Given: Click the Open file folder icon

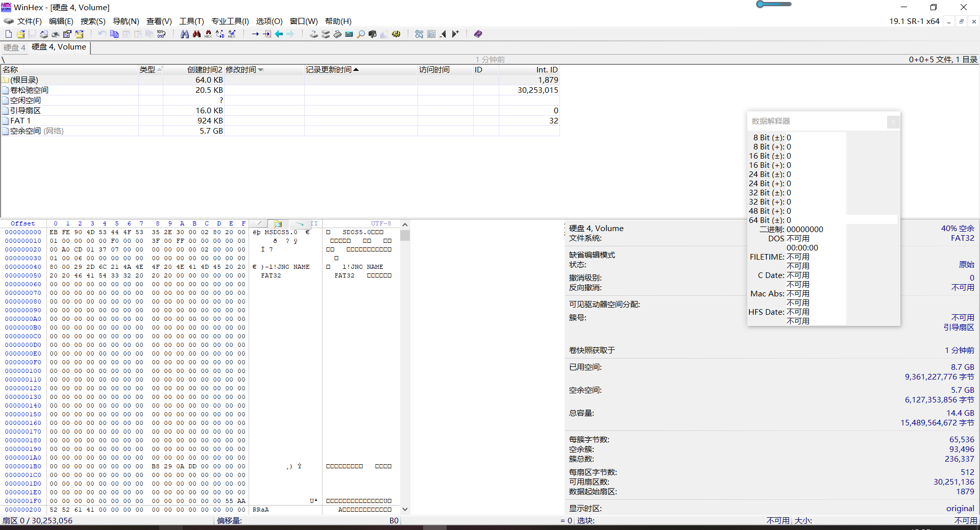Looking at the screenshot, I should coord(20,34).
